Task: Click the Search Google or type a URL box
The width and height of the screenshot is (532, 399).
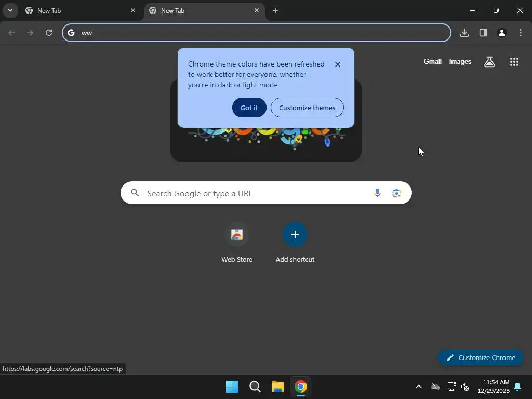Action: (x=266, y=193)
